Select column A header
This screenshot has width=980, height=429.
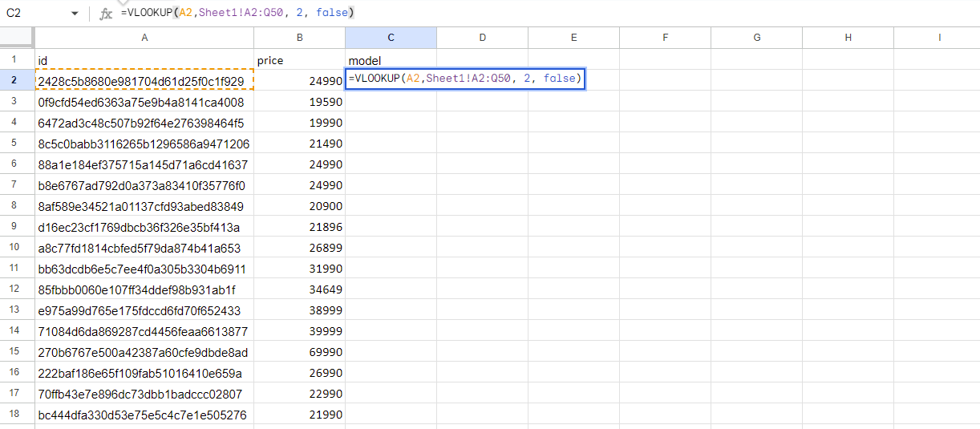[x=144, y=38]
